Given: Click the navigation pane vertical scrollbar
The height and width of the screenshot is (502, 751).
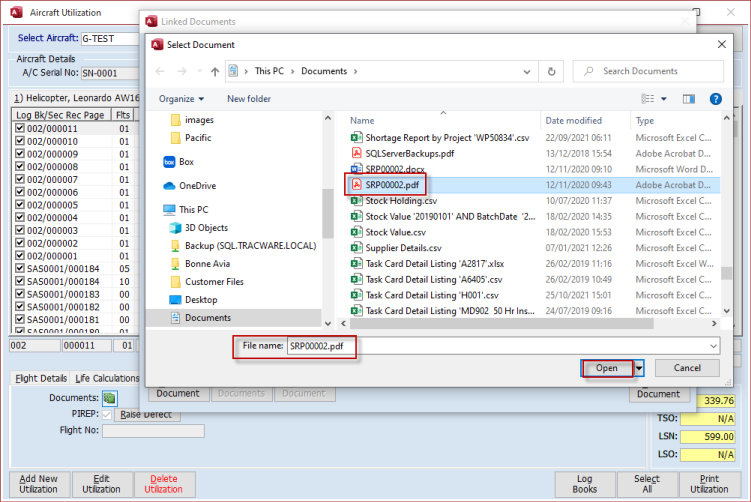Looking at the screenshot, I should (x=328, y=214).
